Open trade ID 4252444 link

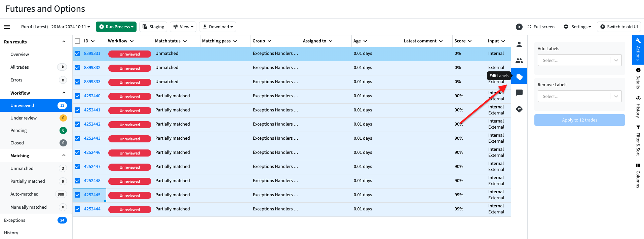point(92,209)
